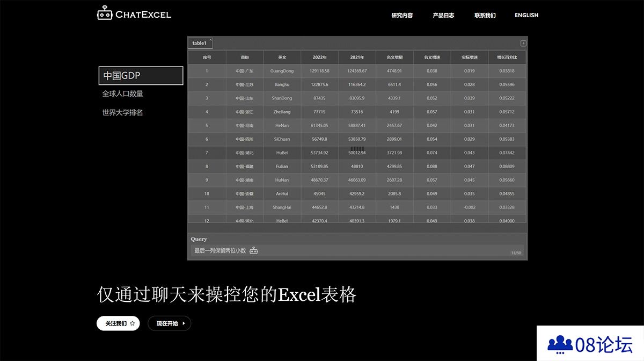Select the ShangHai cell
Screen dimensions: 644x361
pos(282,207)
